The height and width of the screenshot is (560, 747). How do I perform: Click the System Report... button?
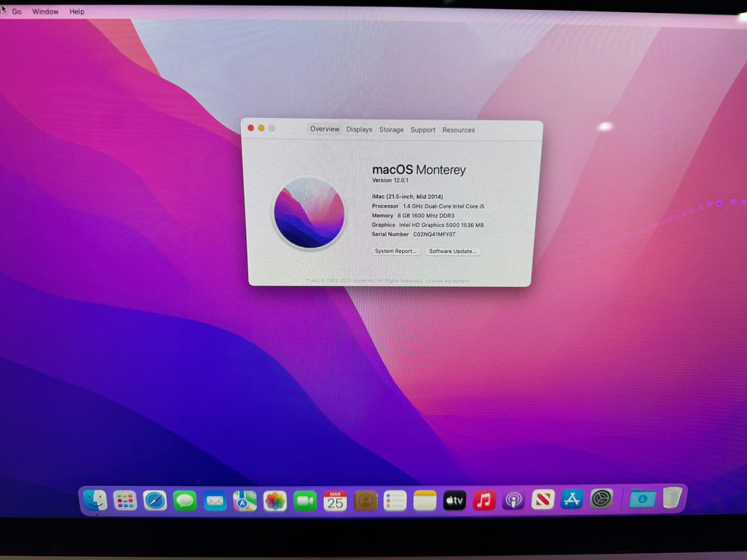click(x=396, y=251)
